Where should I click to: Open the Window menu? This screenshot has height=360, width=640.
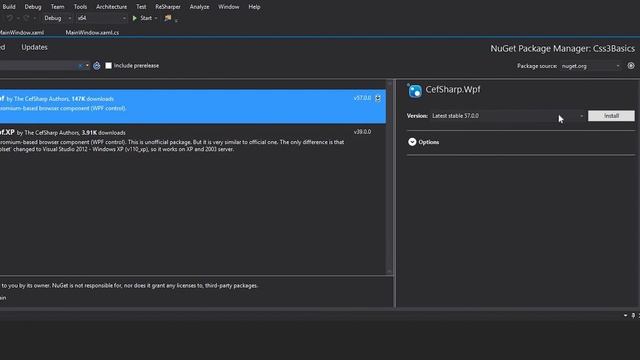click(x=229, y=7)
